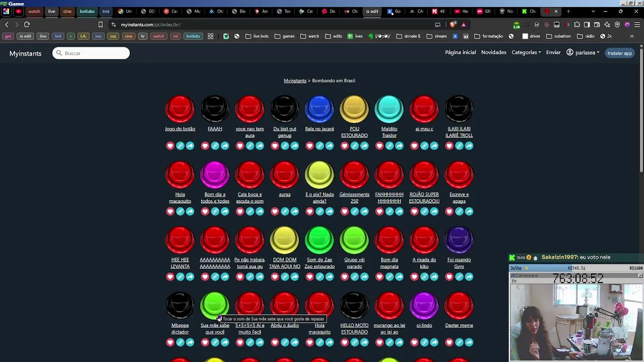Switch to the ia edit browser tab
Image resolution: width=644 pixels, height=362 pixels.
[372, 11]
